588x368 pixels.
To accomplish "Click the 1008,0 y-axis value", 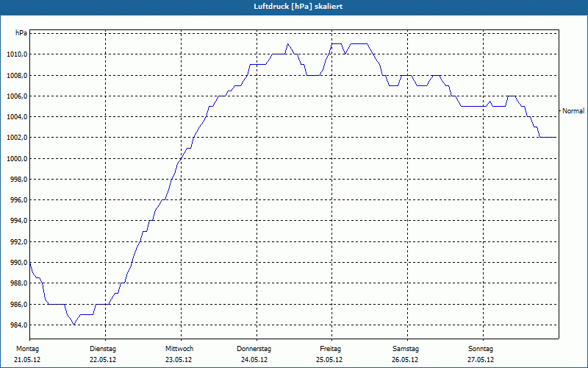I will [x=17, y=76].
